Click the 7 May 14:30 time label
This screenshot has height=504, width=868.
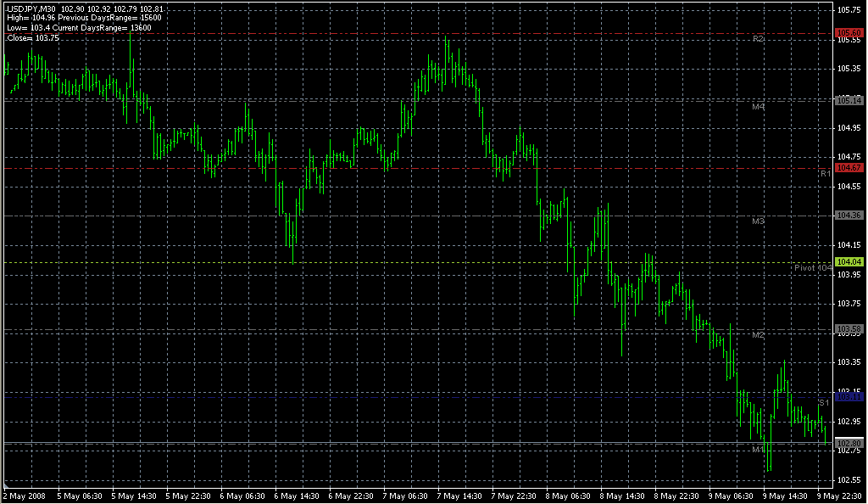click(459, 496)
